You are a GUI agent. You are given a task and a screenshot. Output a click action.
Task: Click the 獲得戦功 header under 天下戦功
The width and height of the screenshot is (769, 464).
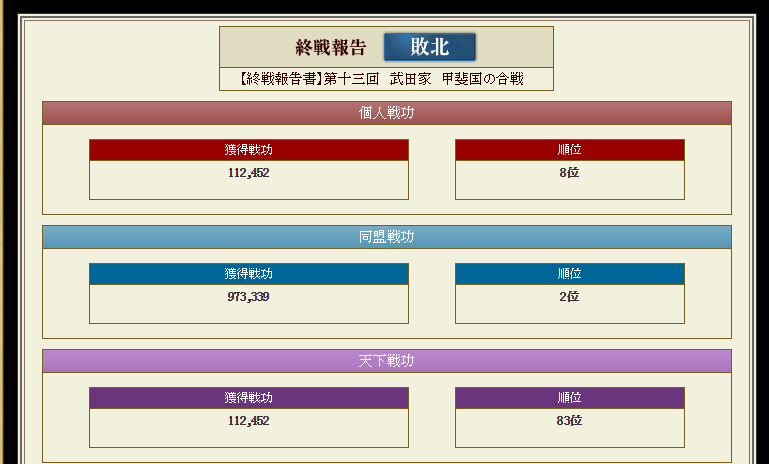click(x=249, y=398)
